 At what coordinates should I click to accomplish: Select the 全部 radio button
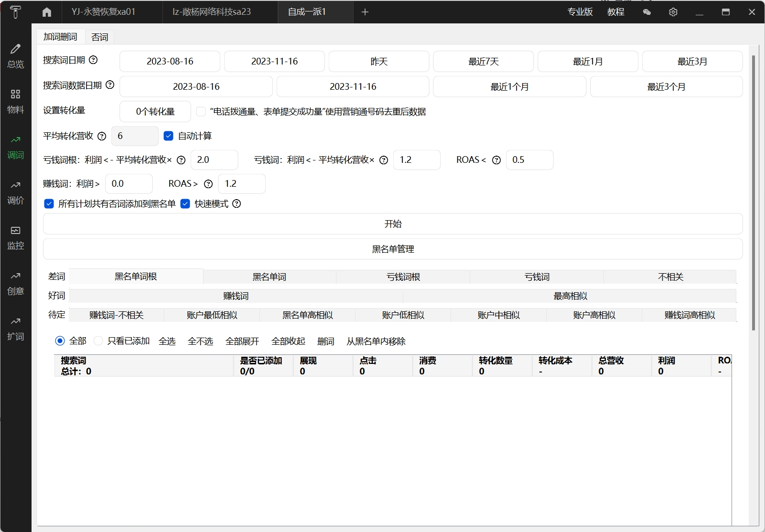click(60, 340)
